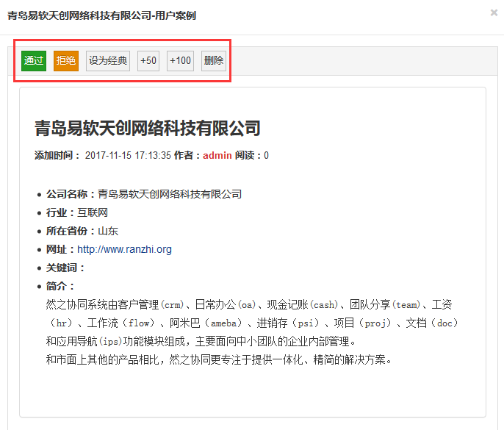This screenshot has width=504, height=430.
Task: Close the dialog with the X icon
Action: pos(494,13)
